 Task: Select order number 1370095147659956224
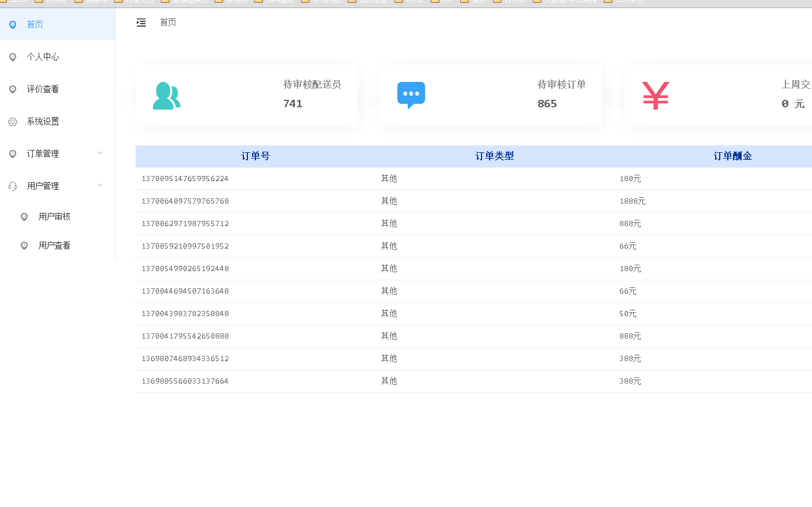pyautogui.click(x=185, y=179)
